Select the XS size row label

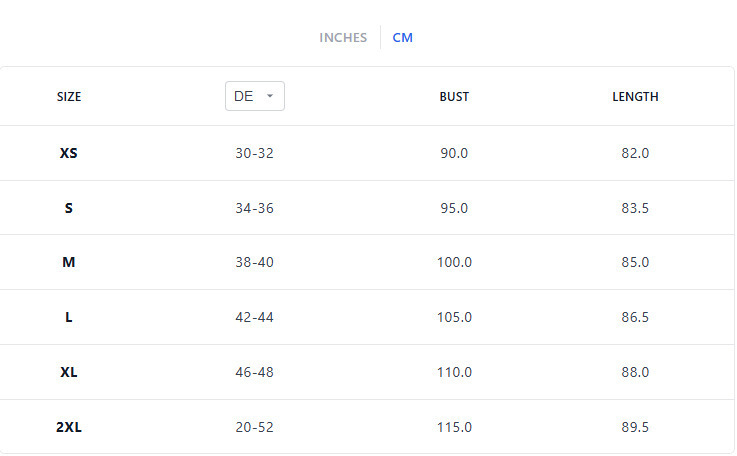(69, 153)
